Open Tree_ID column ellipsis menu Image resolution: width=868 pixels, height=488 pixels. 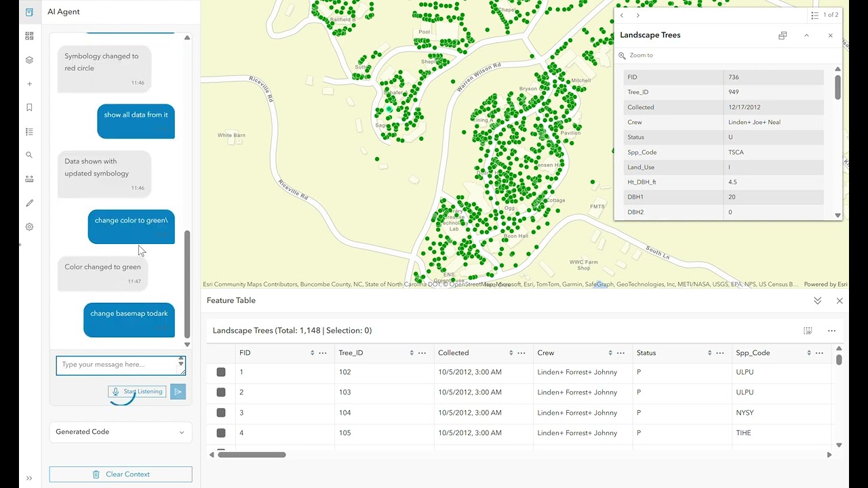[422, 353]
